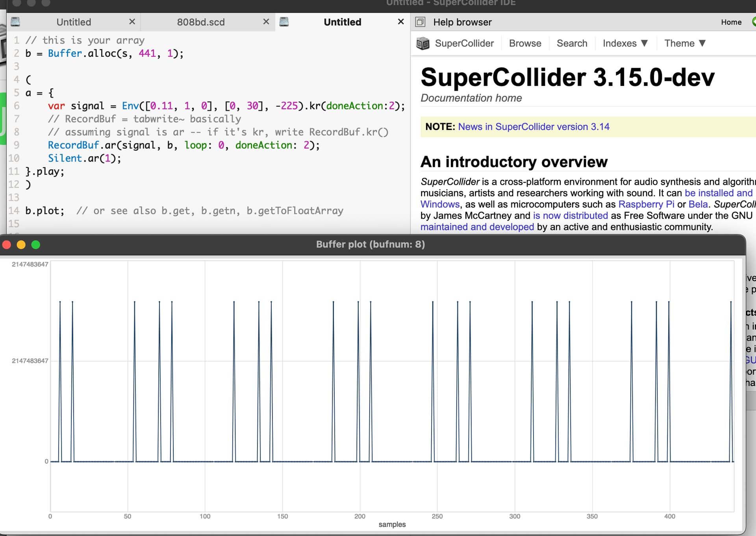Click the '0' y-axis label in plot
This screenshot has height=536, width=756.
click(x=46, y=462)
